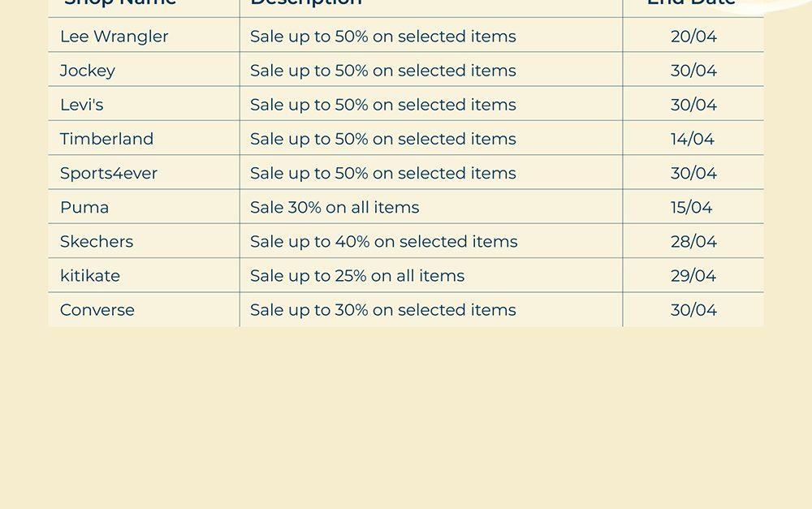Screen dimensions: 812x509
Task: Click the Skechers shop name
Action: pyautogui.click(x=97, y=241)
